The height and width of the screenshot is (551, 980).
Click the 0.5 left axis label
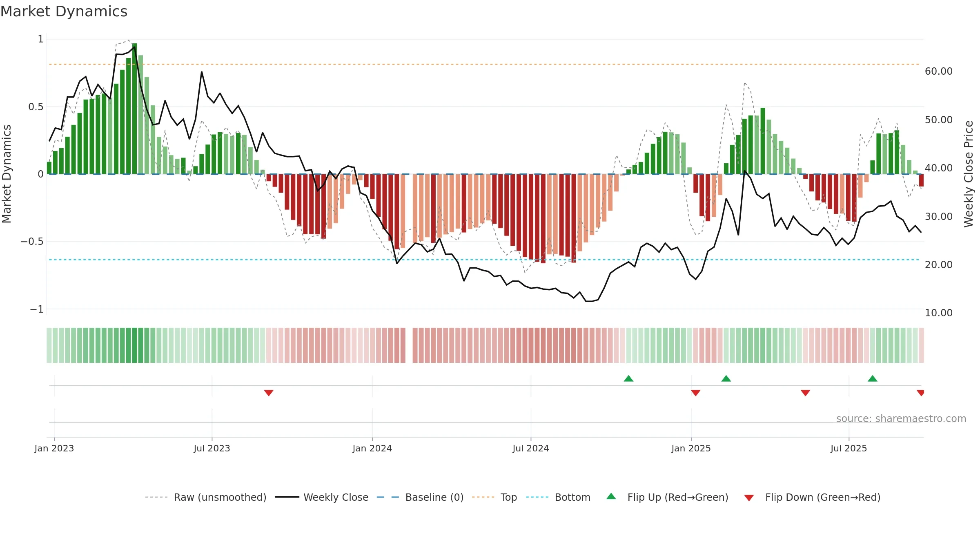(x=36, y=107)
